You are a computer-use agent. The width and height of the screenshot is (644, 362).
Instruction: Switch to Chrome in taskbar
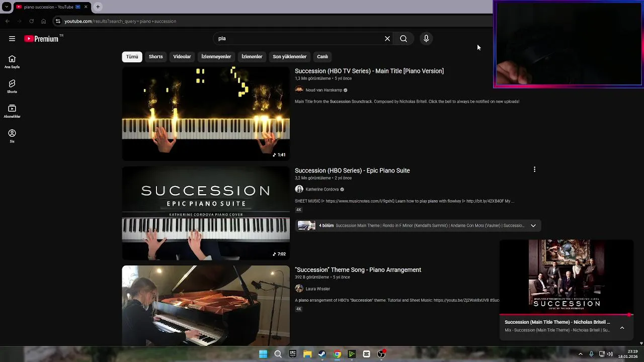click(337, 354)
